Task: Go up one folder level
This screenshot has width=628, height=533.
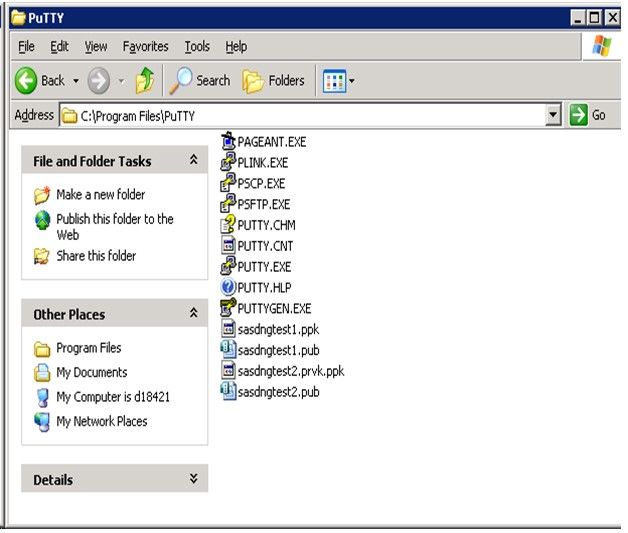Action: pos(145,80)
